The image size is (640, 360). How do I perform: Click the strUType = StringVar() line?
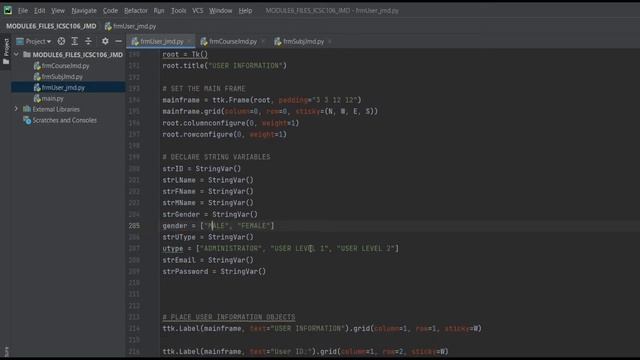tap(208, 237)
